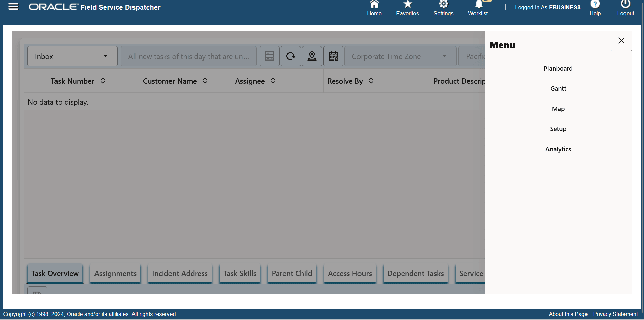This screenshot has width=644, height=320.
Task: Click the save/server toolbar icon
Action: 269,56
